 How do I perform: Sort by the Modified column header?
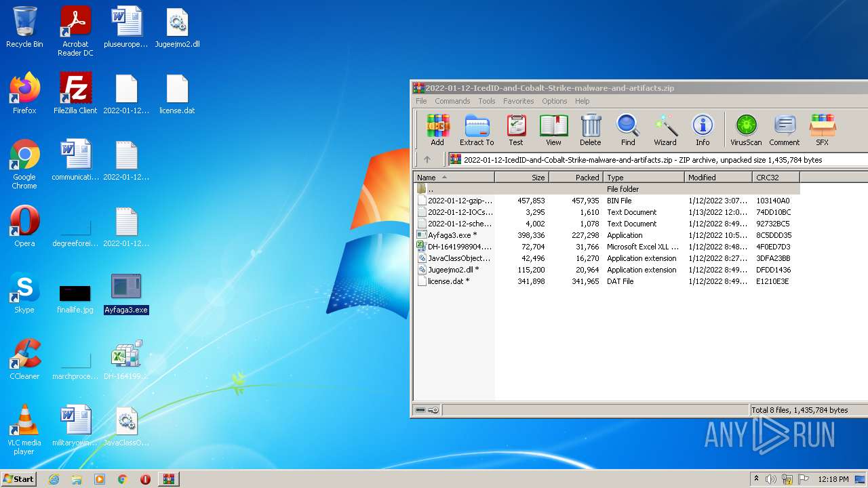(718, 178)
